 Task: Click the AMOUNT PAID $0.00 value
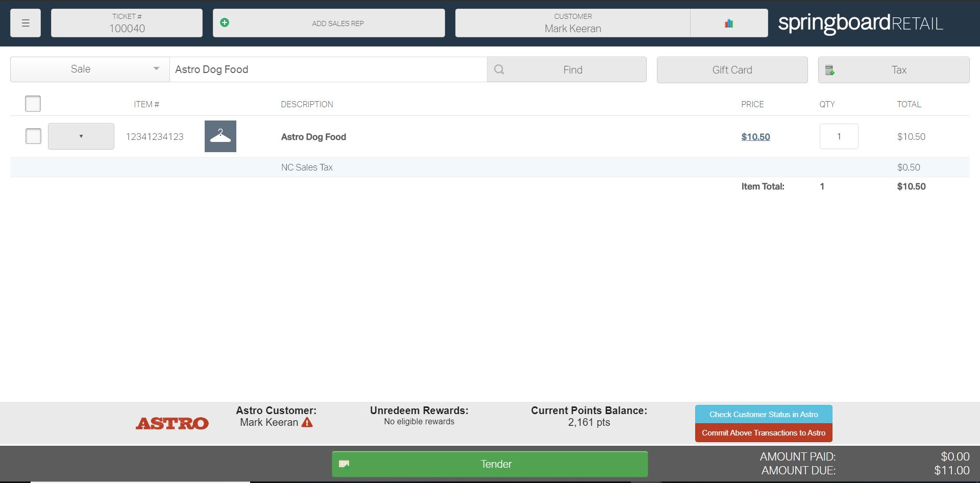[955, 456]
